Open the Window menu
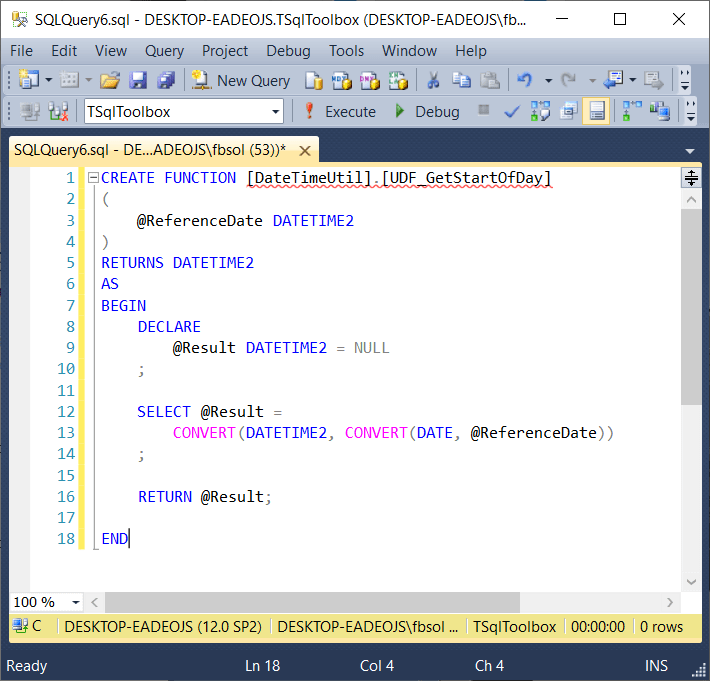This screenshot has height=681, width=710. pyautogui.click(x=409, y=51)
